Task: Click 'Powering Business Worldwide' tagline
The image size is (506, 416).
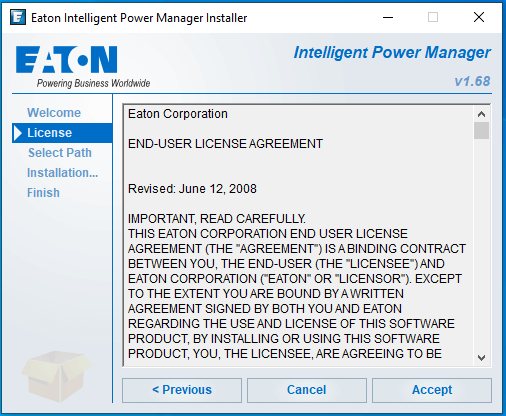Action: click(x=93, y=83)
